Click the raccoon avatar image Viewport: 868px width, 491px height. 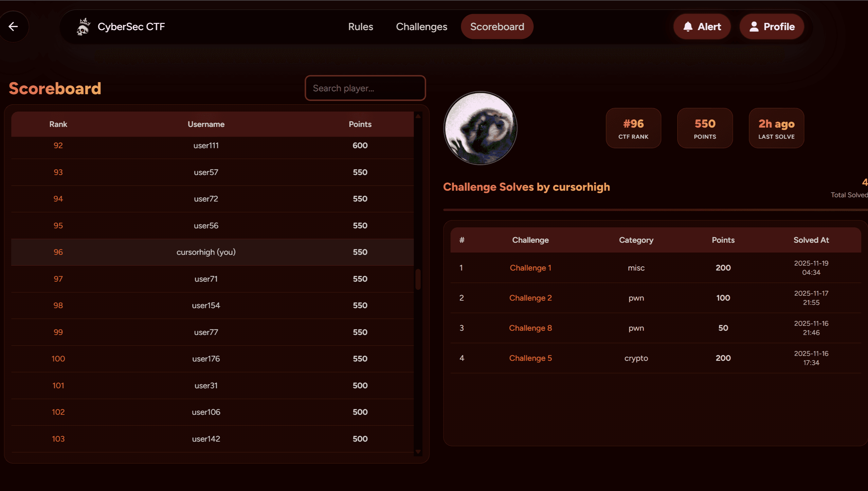click(480, 128)
